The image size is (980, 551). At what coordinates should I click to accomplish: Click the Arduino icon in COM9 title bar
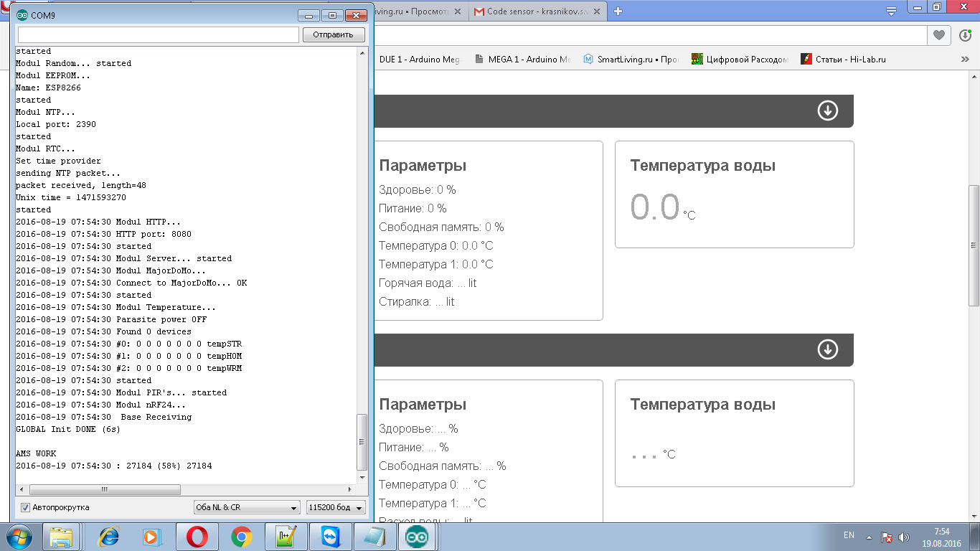coord(22,15)
